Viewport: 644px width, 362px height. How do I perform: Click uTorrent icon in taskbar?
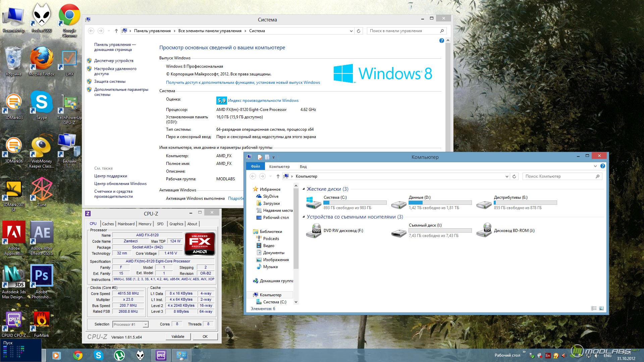tap(119, 355)
